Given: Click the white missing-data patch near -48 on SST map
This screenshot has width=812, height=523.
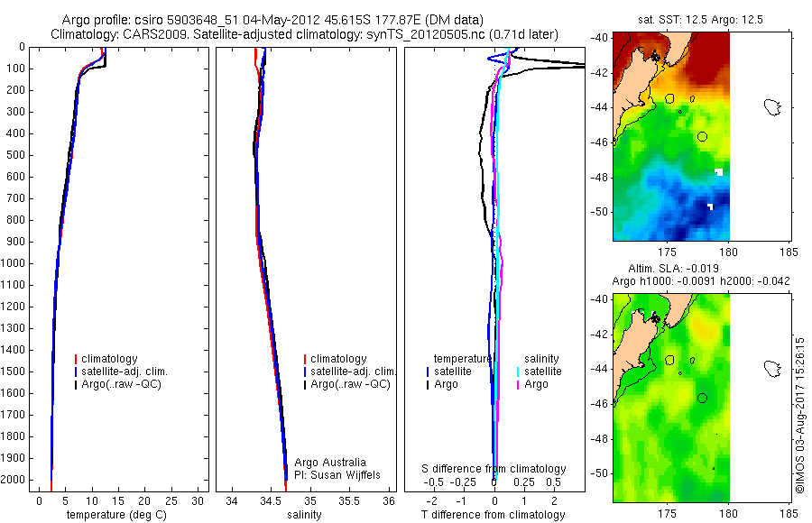Looking at the screenshot, I should pyautogui.click(x=718, y=172).
